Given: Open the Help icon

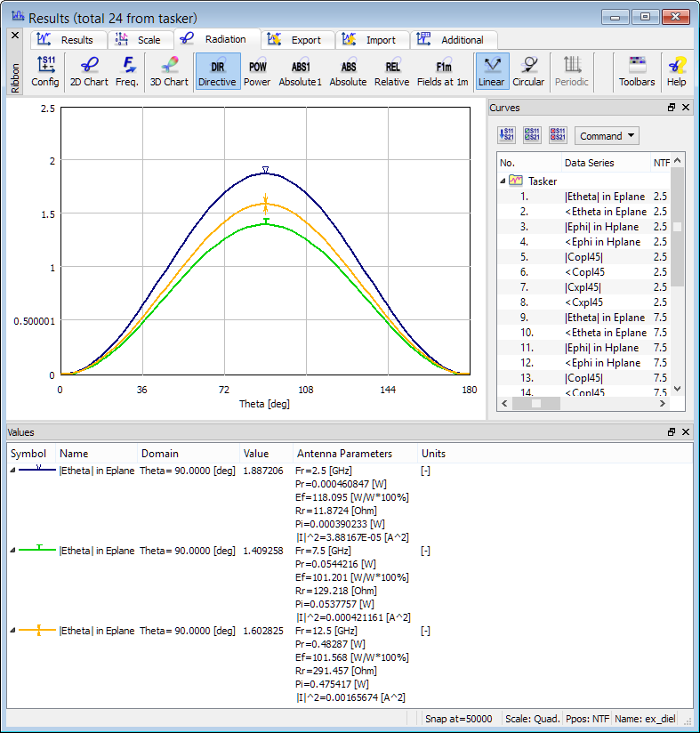Looking at the screenshot, I should click(676, 71).
